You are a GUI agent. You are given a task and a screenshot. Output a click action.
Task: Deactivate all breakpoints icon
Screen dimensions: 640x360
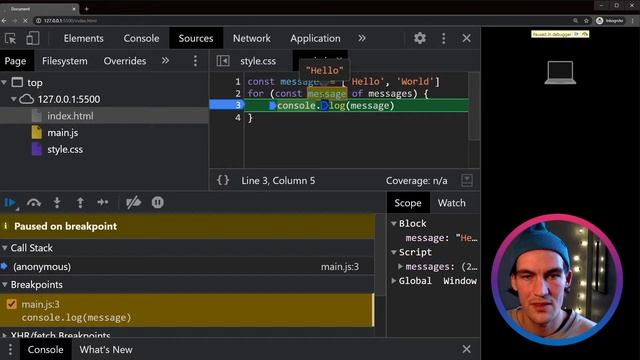pyautogui.click(x=133, y=202)
